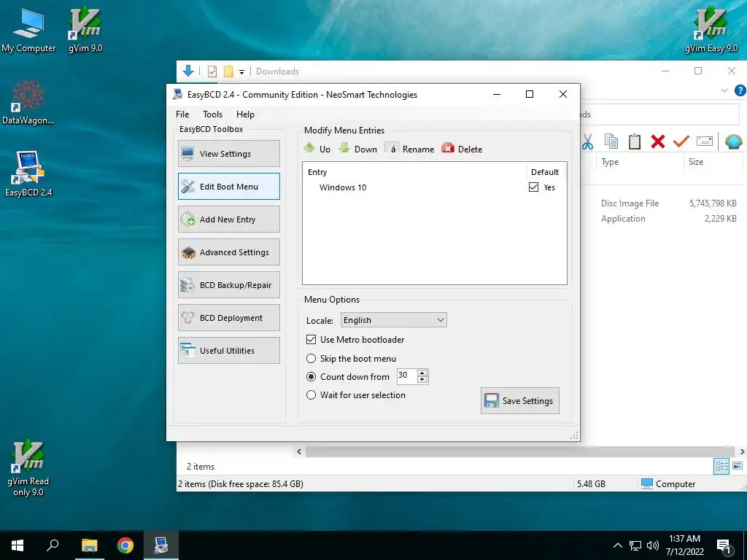Open Add New Entry section
The width and height of the screenshot is (747, 560).
click(228, 219)
